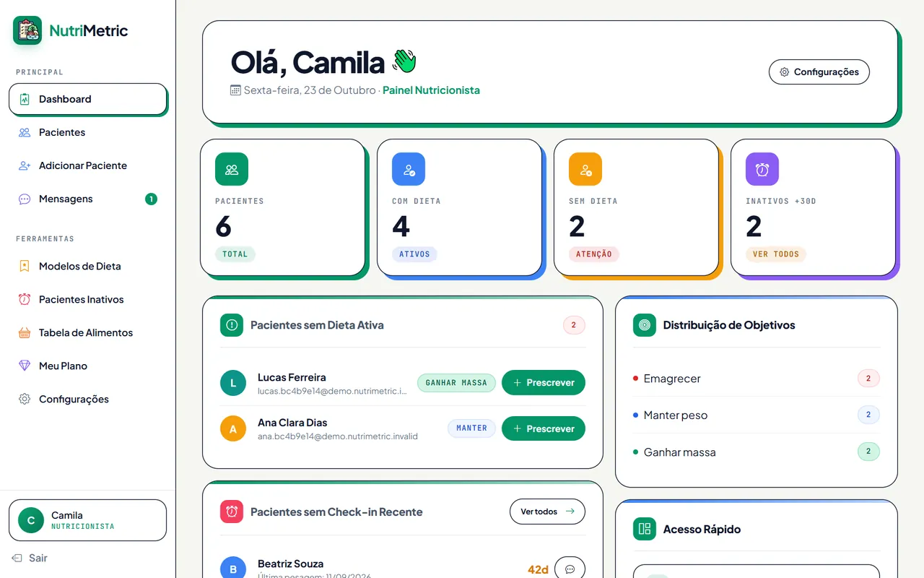924x578 pixels.
Task: Click the Sem Dieta card icon
Action: tap(585, 169)
